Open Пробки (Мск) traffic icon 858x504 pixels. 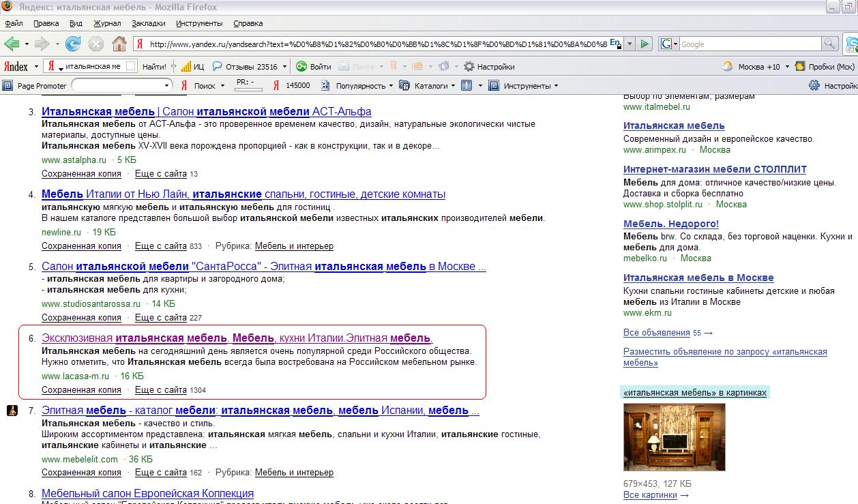coord(800,66)
